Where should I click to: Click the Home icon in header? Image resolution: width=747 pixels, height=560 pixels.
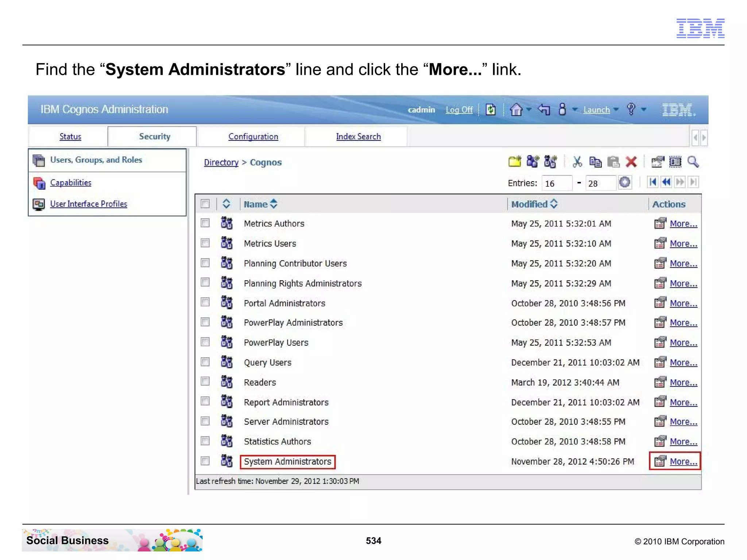tap(516, 109)
